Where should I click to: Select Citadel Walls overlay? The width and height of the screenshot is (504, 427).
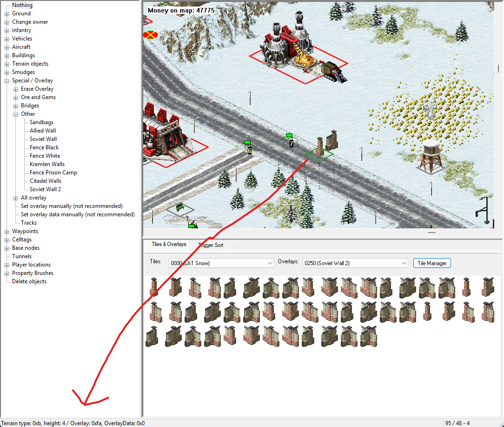tap(45, 180)
